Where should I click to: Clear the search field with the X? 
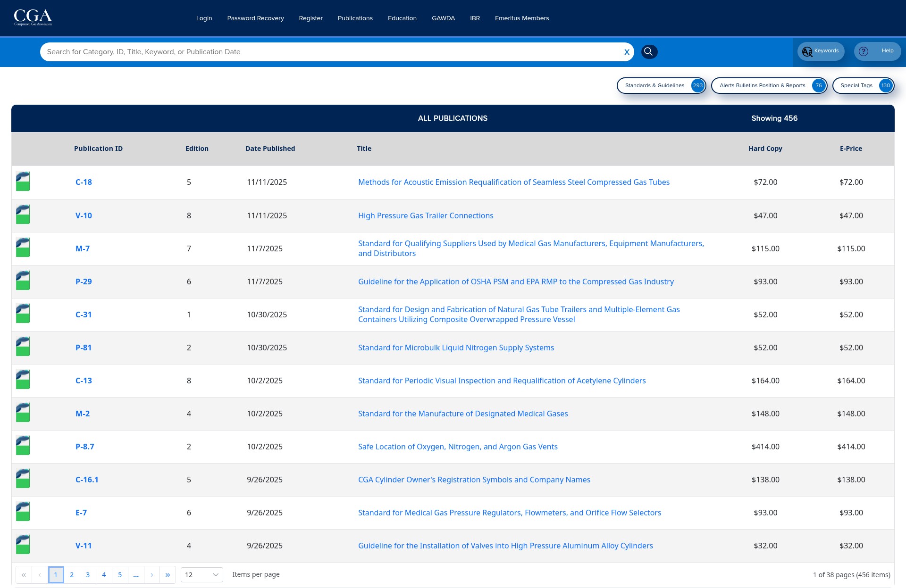(627, 52)
